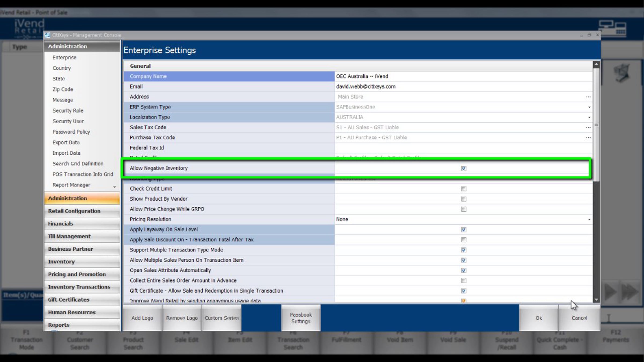Click the Management Console title bar icon
The width and height of the screenshot is (644, 362).
click(x=47, y=35)
